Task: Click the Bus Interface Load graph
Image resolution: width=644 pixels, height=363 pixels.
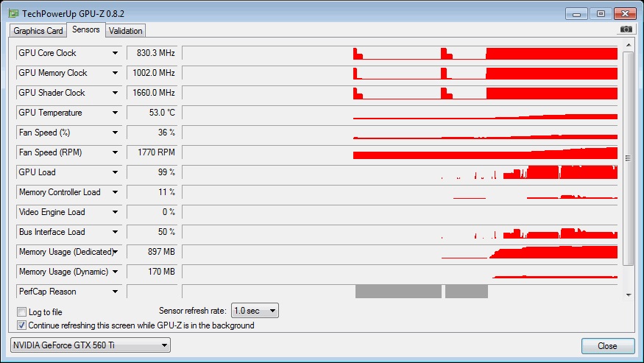Action: click(x=400, y=232)
